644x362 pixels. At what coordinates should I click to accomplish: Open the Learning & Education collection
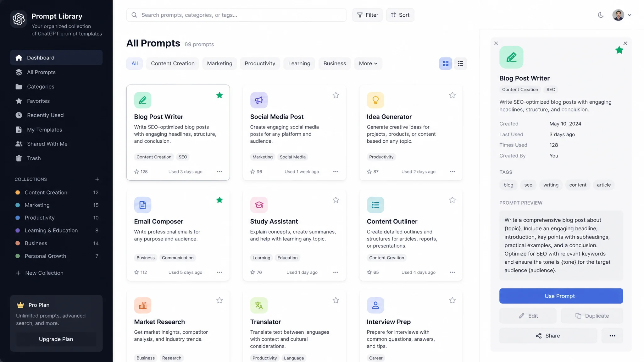[56, 231]
